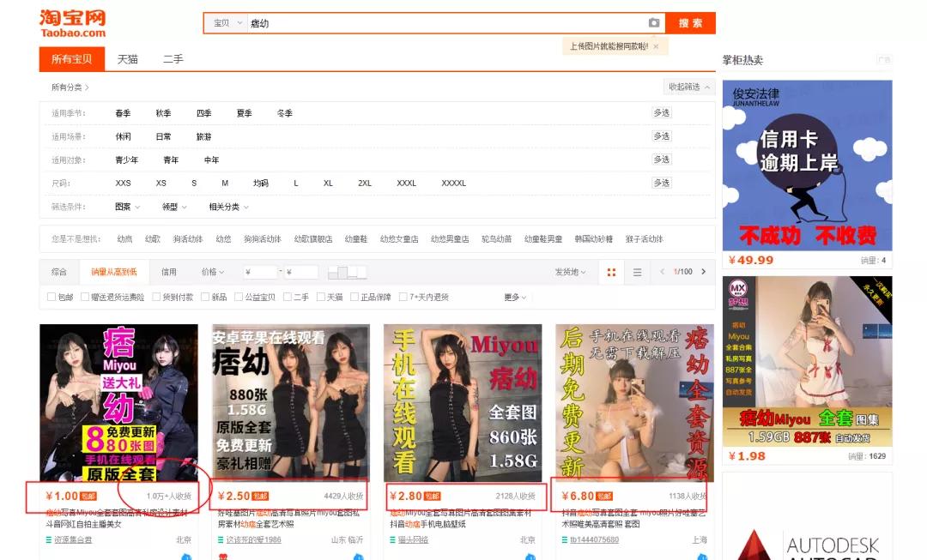This screenshot has height=560, width=927.
Task: Click the Taobao.com logo
Action: pos(73,24)
